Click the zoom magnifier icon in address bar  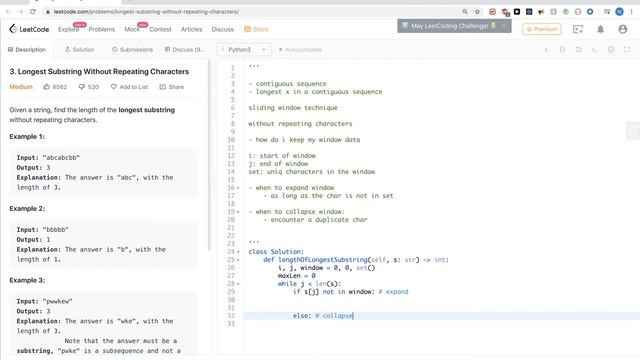(465, 12)
